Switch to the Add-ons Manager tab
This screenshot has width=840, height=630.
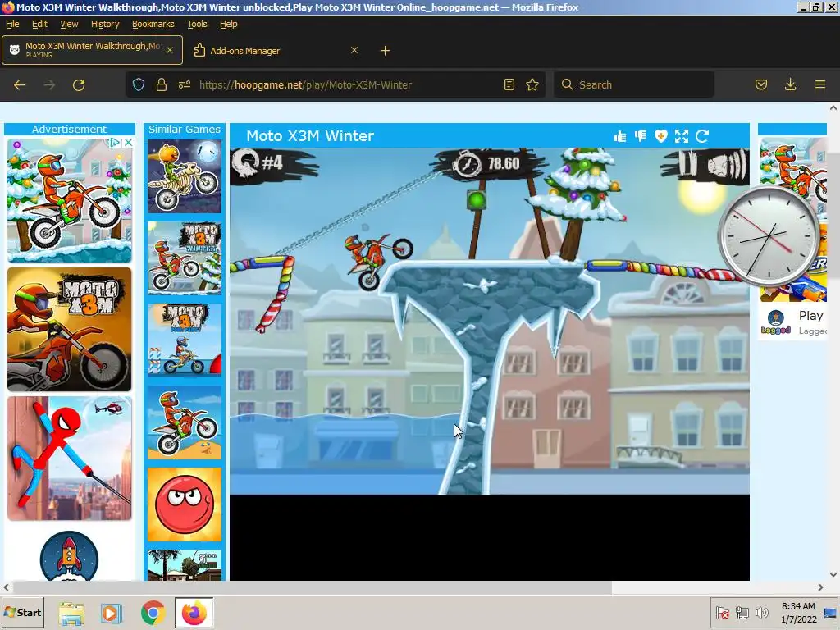point(276,50)
